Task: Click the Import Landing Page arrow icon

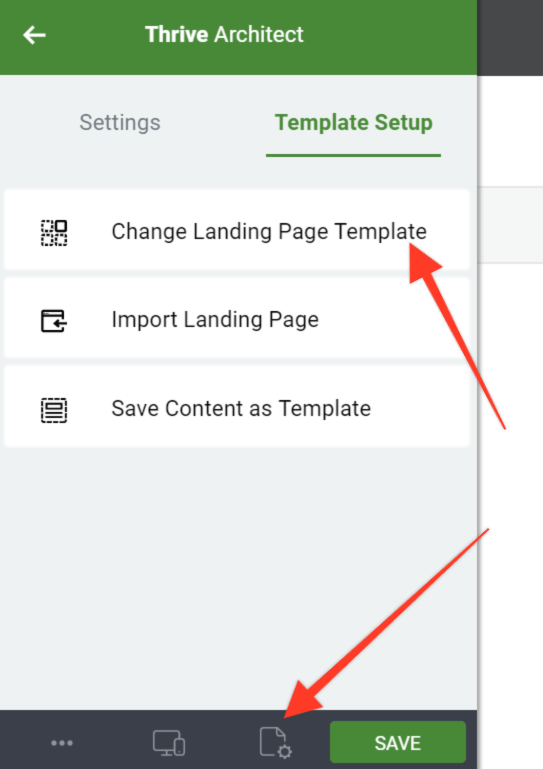Action: click(x=53, y=321)
